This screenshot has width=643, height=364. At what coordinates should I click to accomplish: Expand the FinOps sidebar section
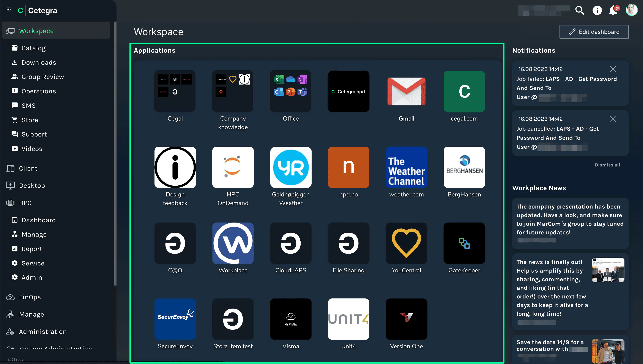point(30,297)
